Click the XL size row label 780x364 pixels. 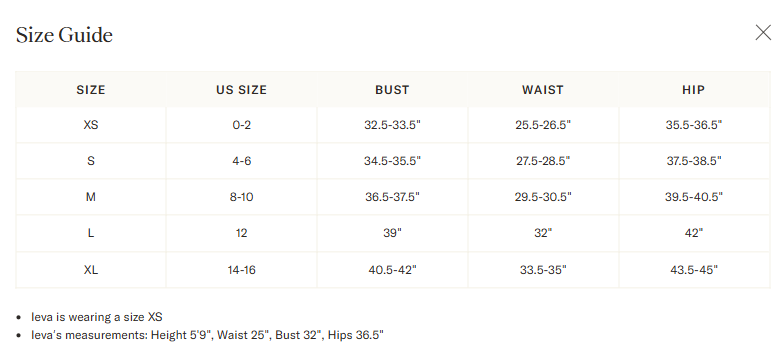pos(91,270)
